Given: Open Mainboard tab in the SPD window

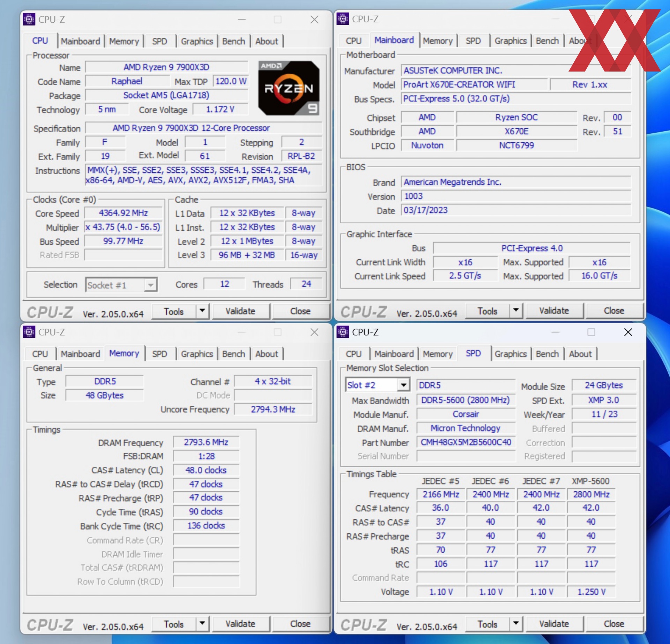Looking at the screenshot, I should click(394, 354).
